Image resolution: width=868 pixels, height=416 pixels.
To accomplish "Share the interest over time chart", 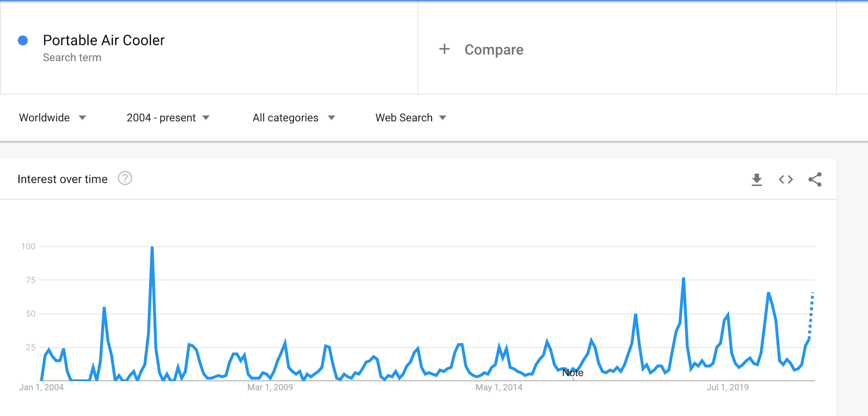I will coord(815,180).
